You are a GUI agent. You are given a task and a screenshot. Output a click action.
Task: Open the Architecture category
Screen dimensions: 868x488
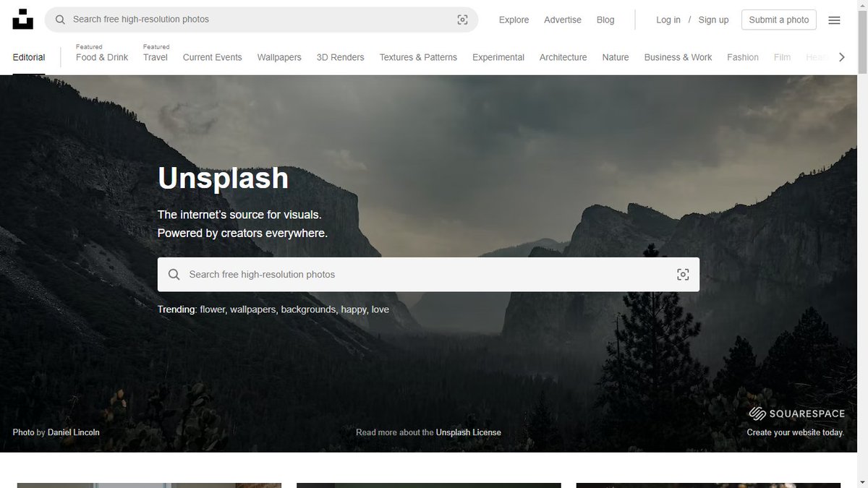(563, 57)
